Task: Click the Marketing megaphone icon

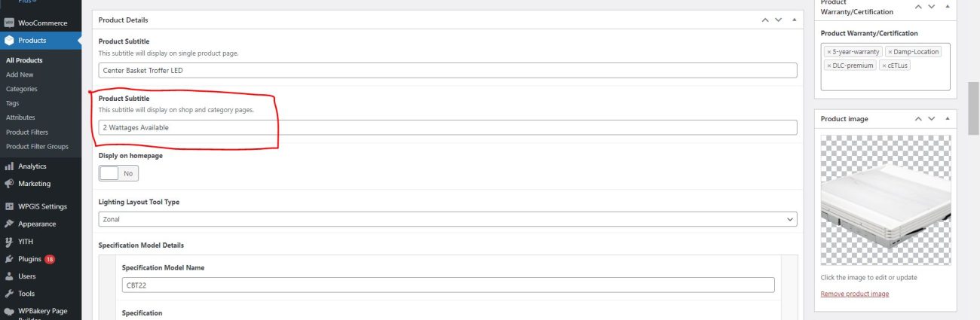Action: coord(9,184)
